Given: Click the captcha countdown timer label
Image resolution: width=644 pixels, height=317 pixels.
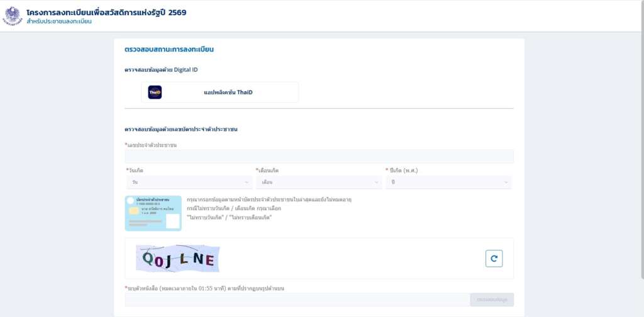Looking at the screenshot, I should point(204,288).
